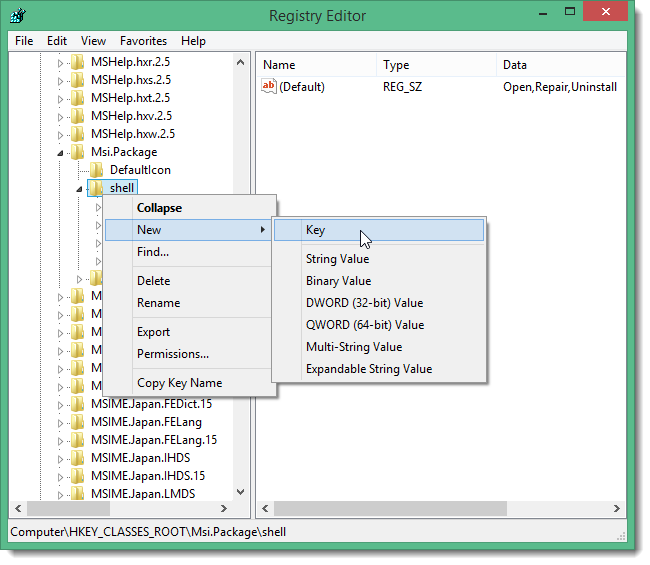
Task: Select Expandable String Value
Action: point(379,369)
